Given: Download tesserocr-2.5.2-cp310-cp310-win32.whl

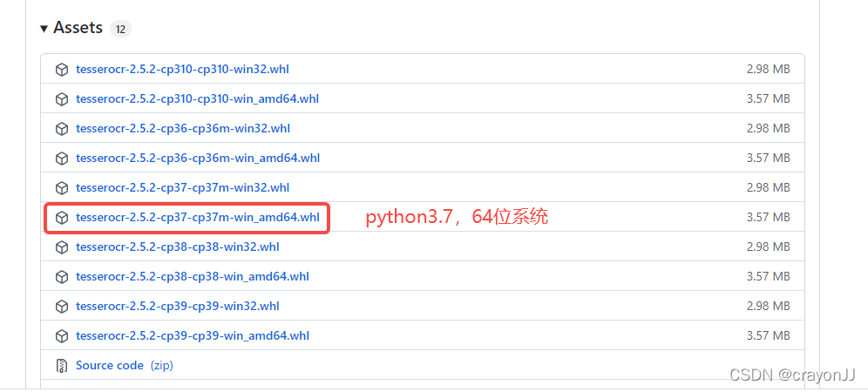Looking at the screenshot, I should coord(182,70).
